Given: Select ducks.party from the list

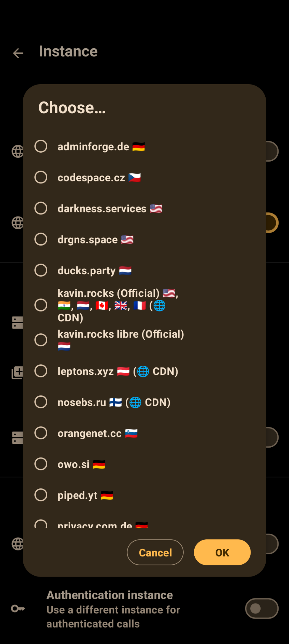Looking at the screenshot, I should (41, 270).
